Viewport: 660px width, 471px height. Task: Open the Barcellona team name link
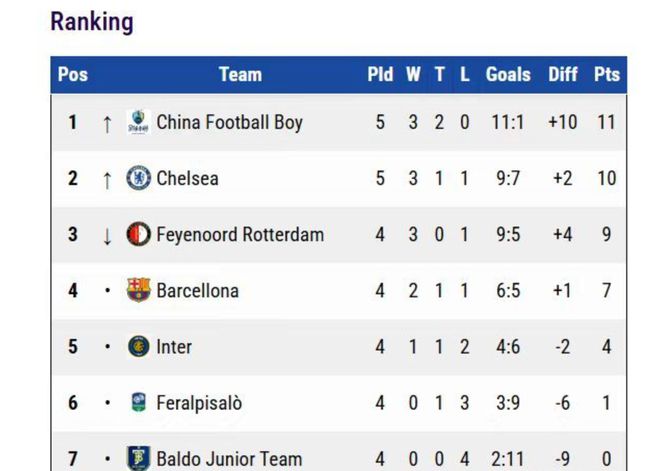click(x=197, y=291)
